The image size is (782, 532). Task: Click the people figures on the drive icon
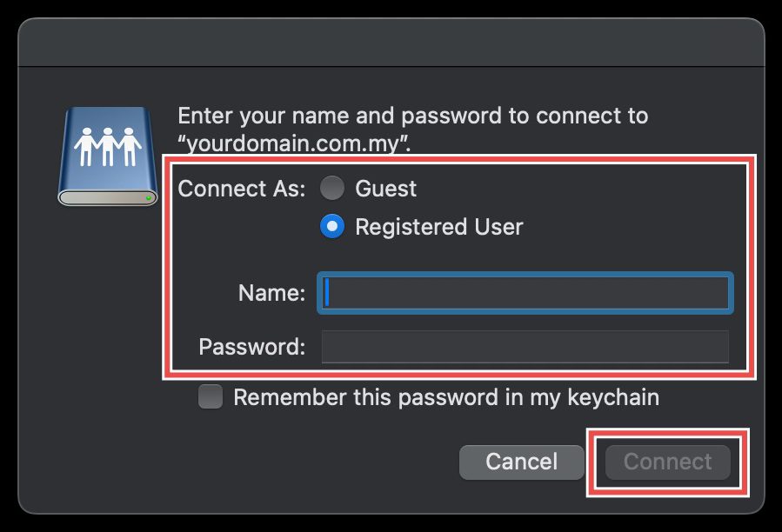point(106,146)
